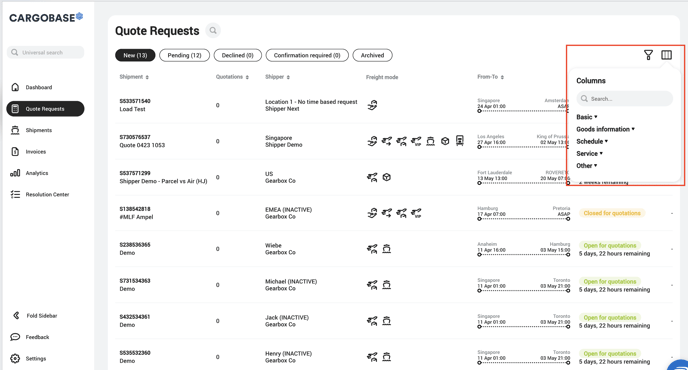
Task: Open Settings gear in the sidebar
Action: point(36,359)
